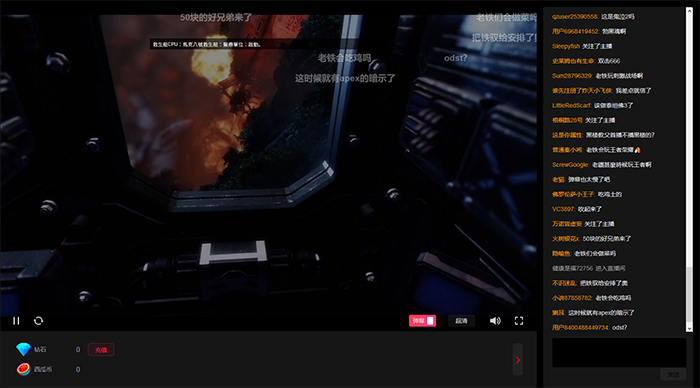Click chat message '50块的好兄弟来了'

pyautogui.click(x=607, y=238)
